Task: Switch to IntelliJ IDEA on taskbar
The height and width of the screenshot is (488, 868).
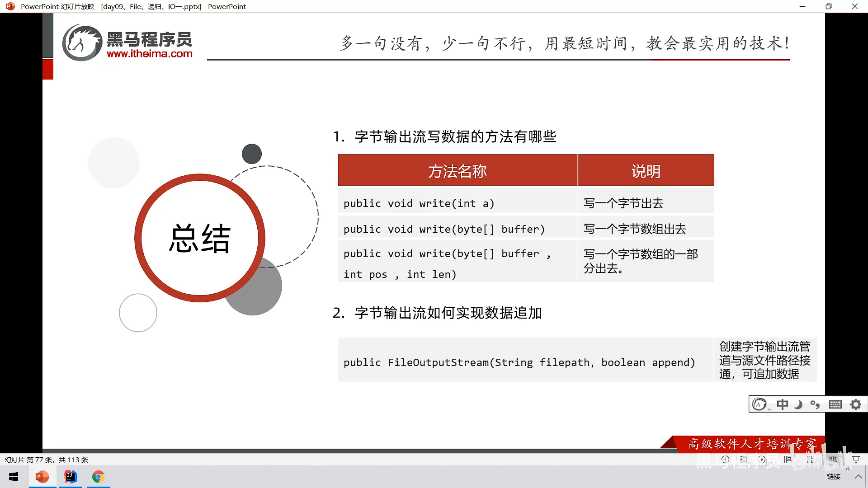Action: [x=71, y=477]
